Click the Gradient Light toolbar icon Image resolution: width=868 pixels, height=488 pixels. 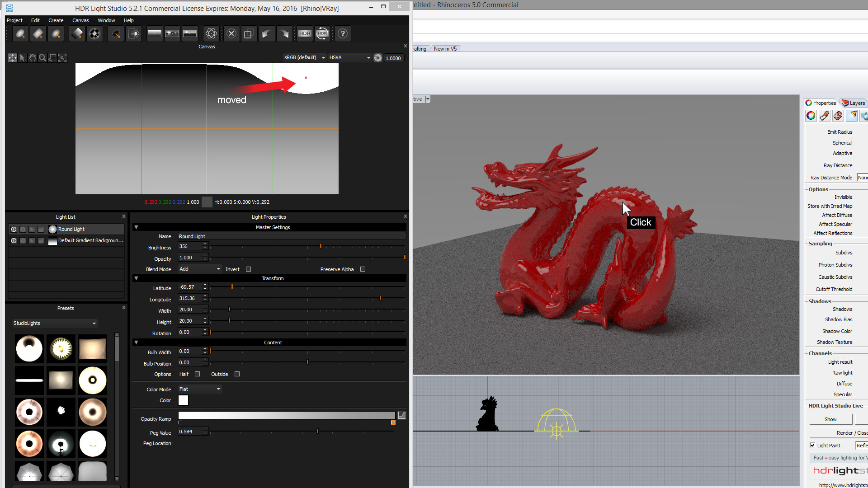77,34
